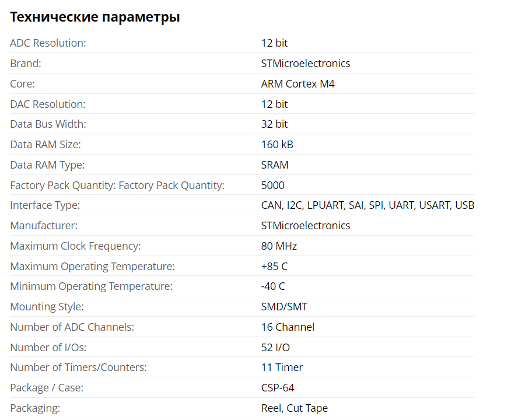Click the '+85 C' maximum temperature value
The image size is (511, 420).
click(274, 267)
